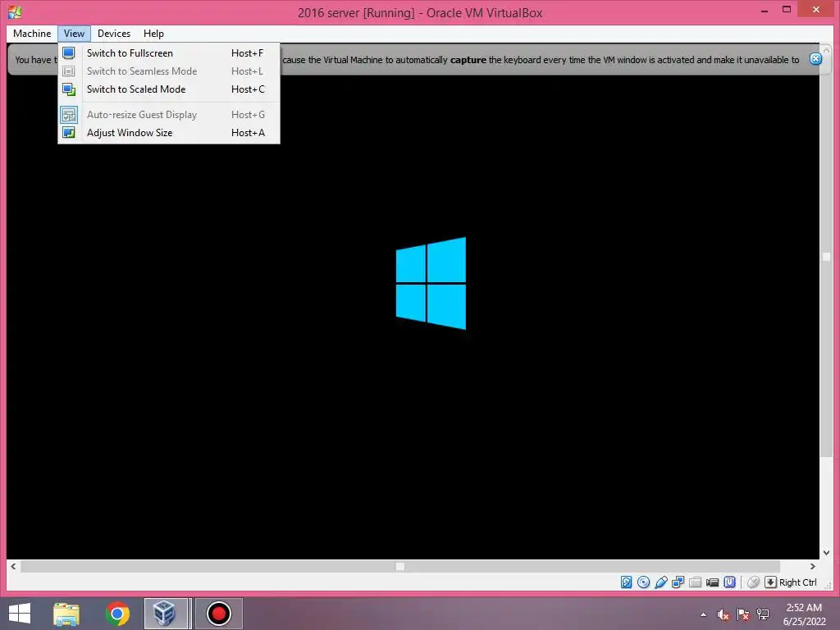Minimize the VirtualBox window
Screen dimensions: 840x630
click(x=765, y=10)
